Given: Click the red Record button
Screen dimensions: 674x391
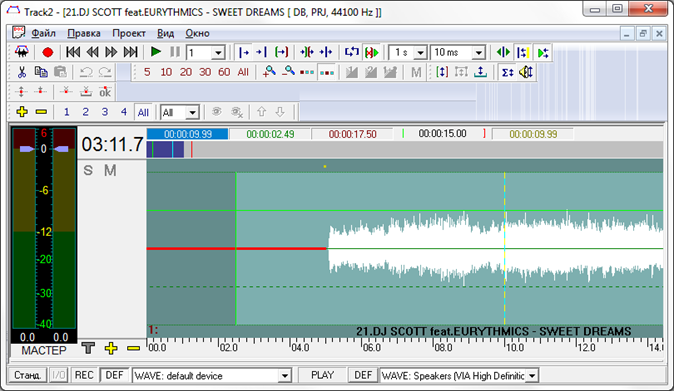Looking at the screenshot, I should coord(48,52).
